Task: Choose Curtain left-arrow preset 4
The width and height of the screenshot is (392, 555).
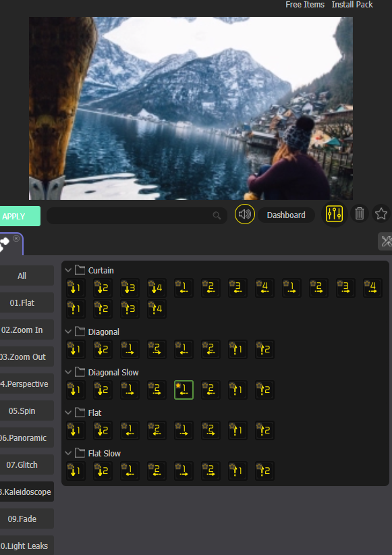Action: [264, 288]
